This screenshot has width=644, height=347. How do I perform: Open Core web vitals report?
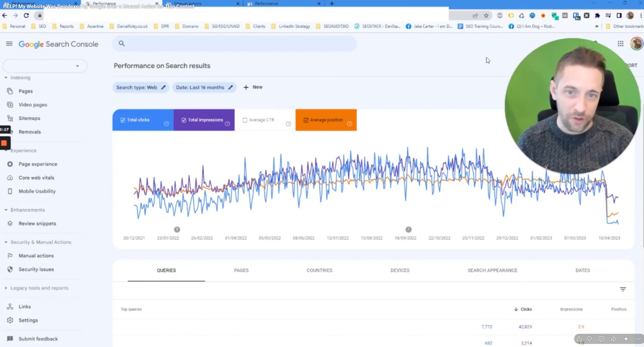click(36, 178)
